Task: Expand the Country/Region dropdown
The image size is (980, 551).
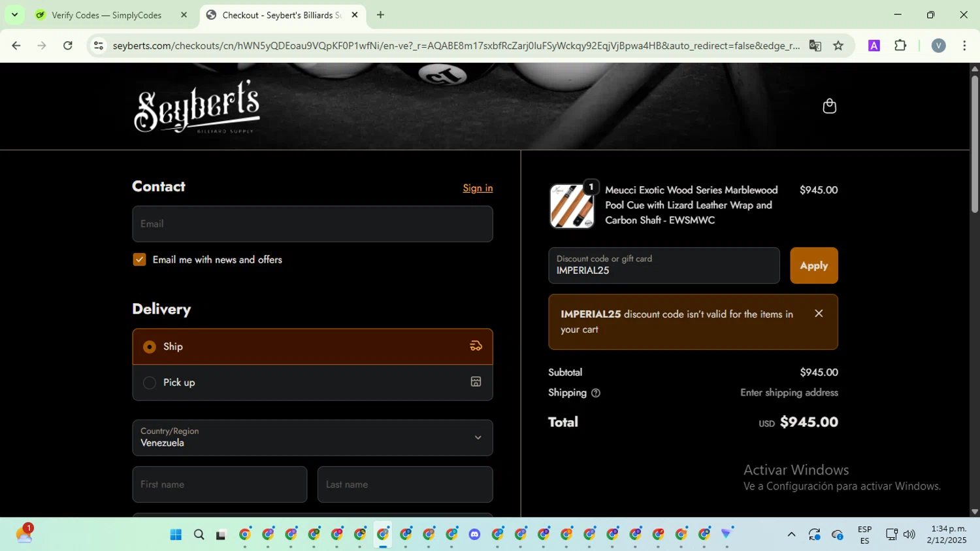Action: [312, 438]
